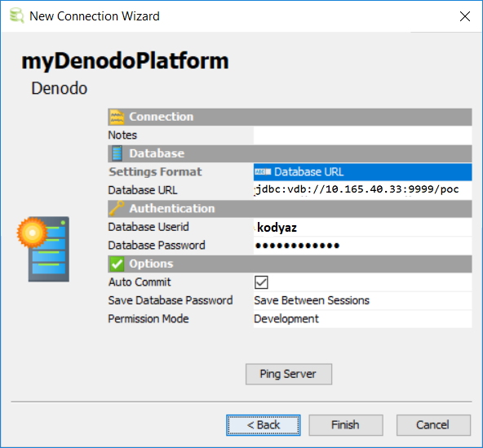The width and height of the screenshot is (483, 448).
Task: Click the Authentication key icon
Action: pos(117,209)
